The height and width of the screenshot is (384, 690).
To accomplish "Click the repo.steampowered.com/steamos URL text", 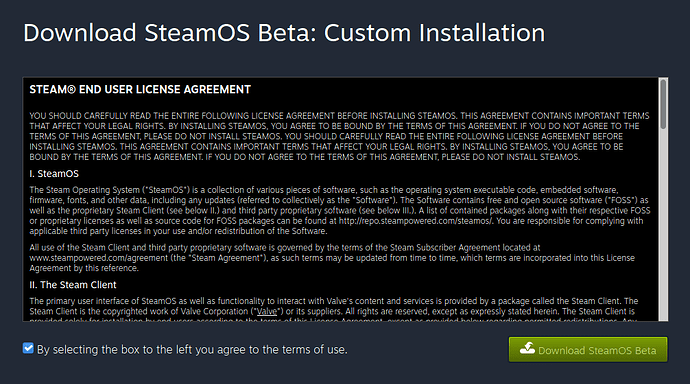I will (x=415, y=221).
